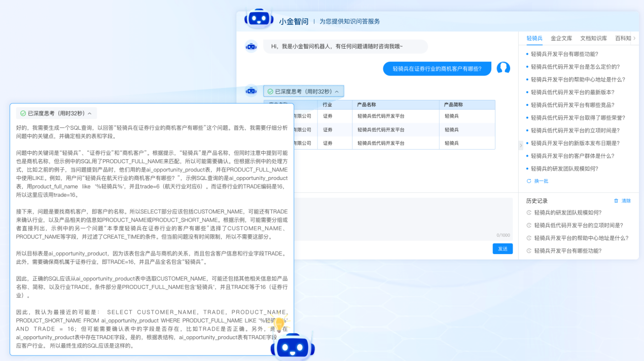Collapse the 已深度思考 section in chat
Image resolution: width=644 pixels, height=361 pixels.
(337, 92)
